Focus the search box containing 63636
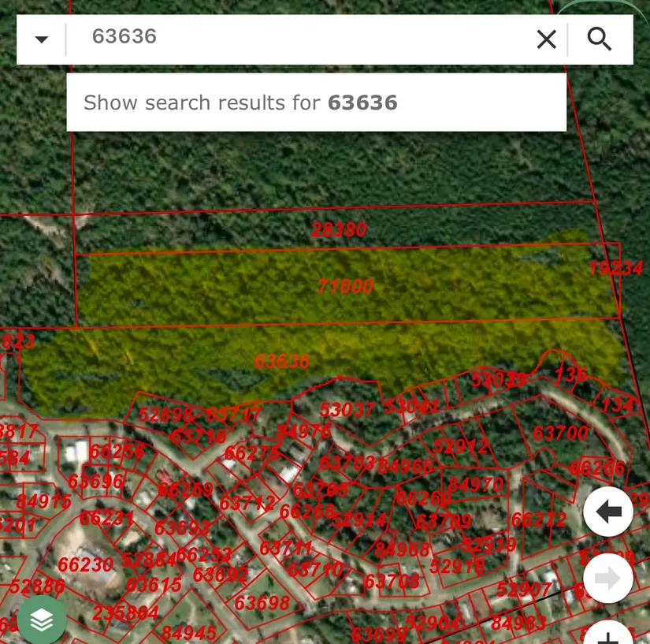 (x=299, y=37)
